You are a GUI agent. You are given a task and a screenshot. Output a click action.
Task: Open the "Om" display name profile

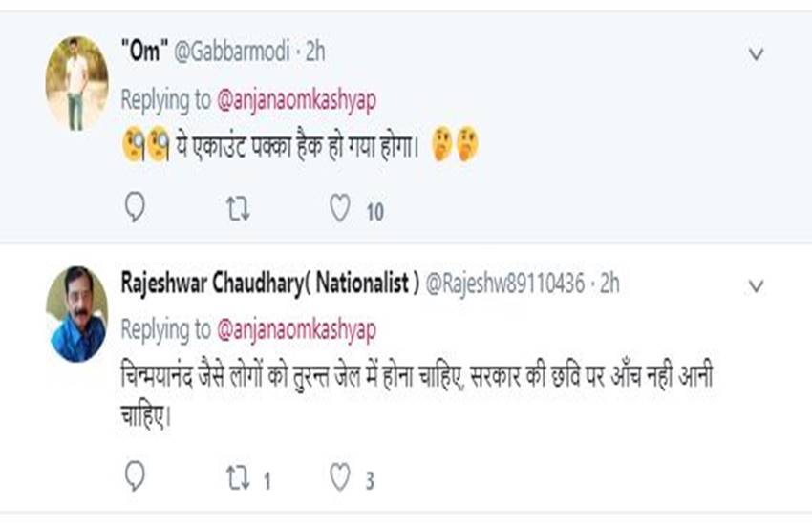pyautogui.click(x=143, y=52)
